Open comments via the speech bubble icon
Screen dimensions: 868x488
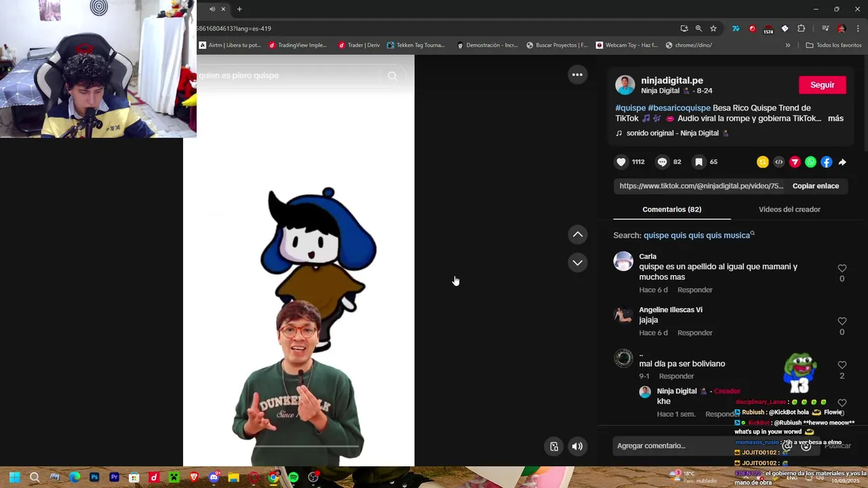[663, 162]
